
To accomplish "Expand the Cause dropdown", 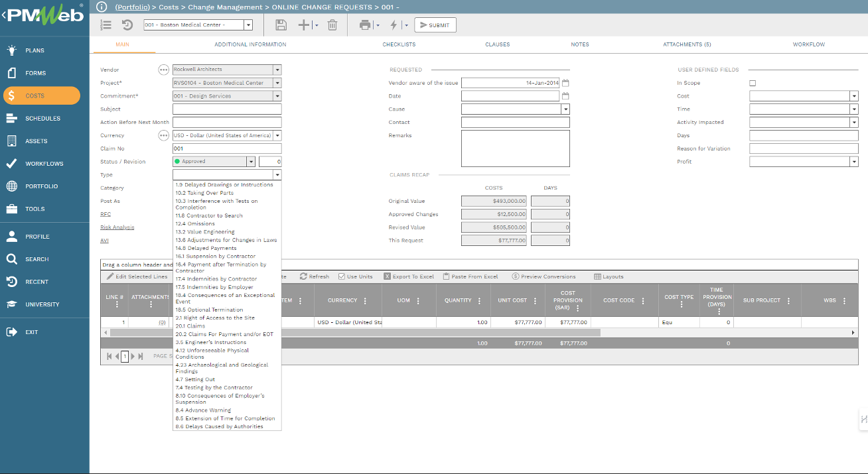I will point(565,109).
